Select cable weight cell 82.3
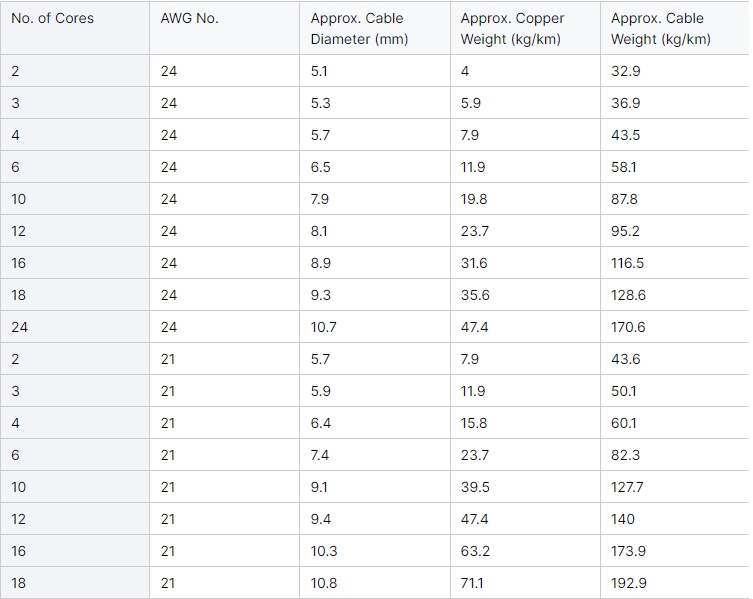 [x=625, y=455]
